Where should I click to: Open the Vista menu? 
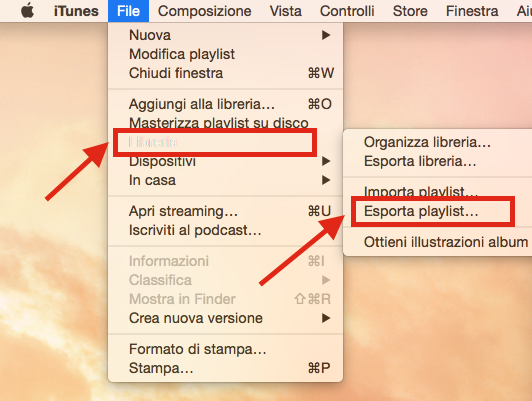[x=286, y=11]
